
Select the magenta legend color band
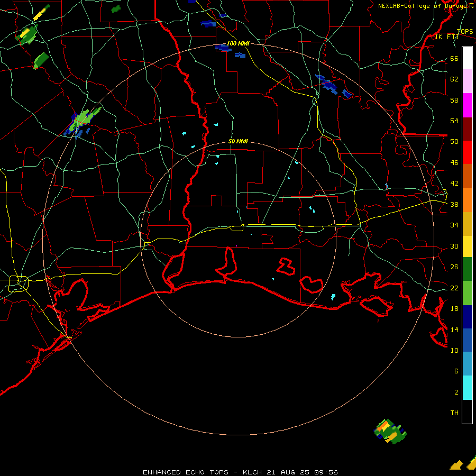(467, 105)
